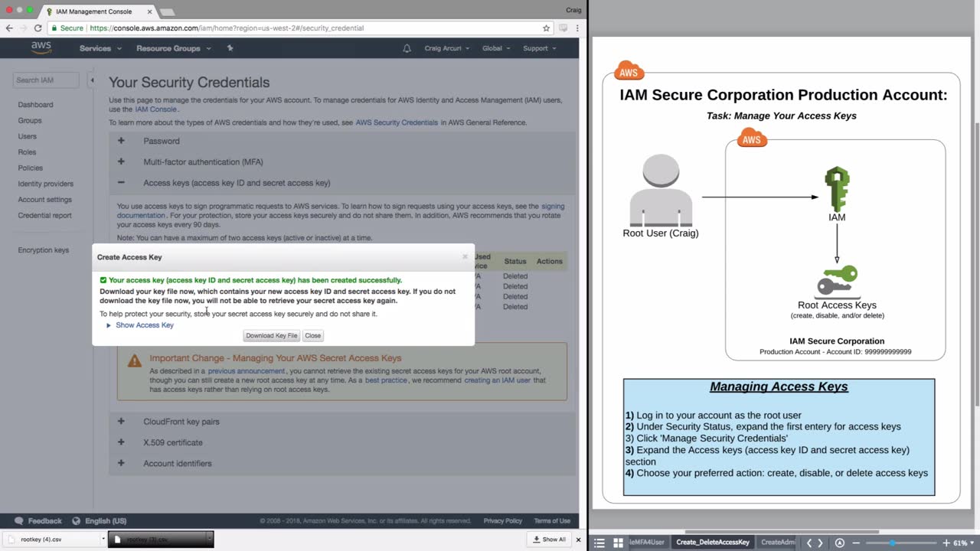This screenshot has height=551, width=980.
Task: Open Policies in the IAM sidebar
Action: [x=31, y=168]
